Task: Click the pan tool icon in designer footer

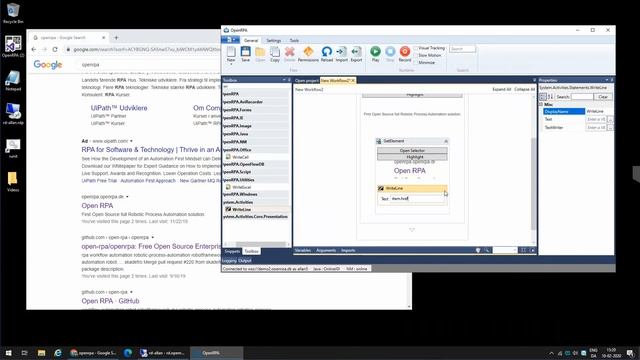Action: pos(478,250)
